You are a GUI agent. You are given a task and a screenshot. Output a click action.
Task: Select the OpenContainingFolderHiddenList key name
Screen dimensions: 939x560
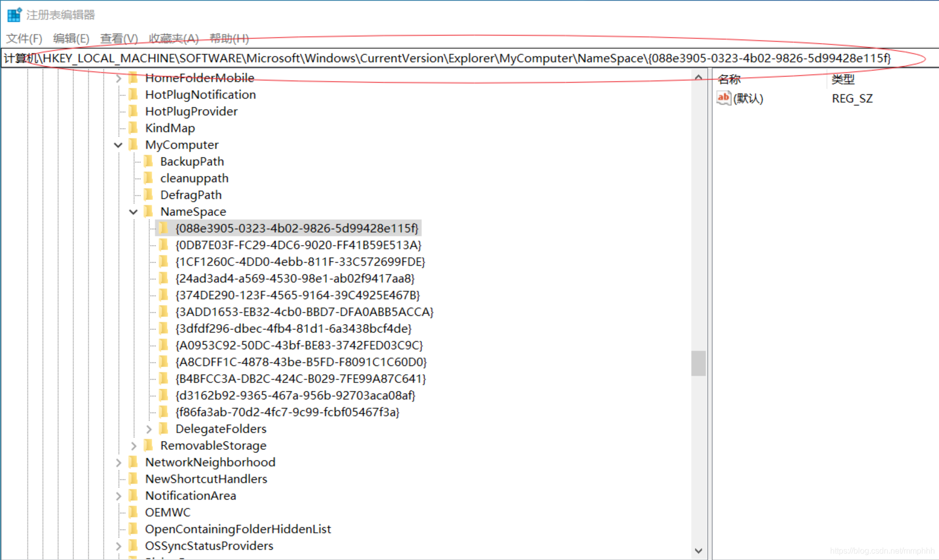(x=238, y=529)
